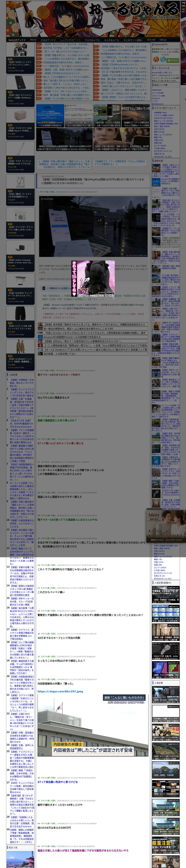Open the 5ch.net nav link
Image resolution: width=186 pixels, height=868 pixels.
(151, 40)
